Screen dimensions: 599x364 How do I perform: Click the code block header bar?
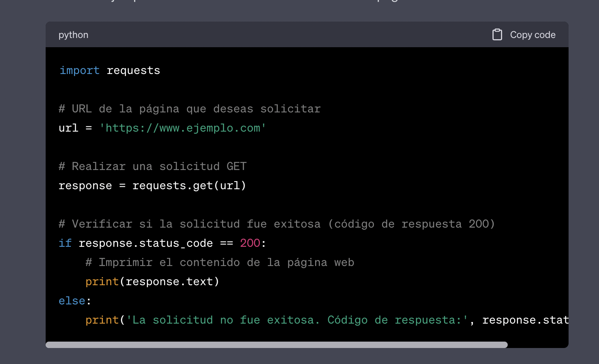click(x=280, y=34)
